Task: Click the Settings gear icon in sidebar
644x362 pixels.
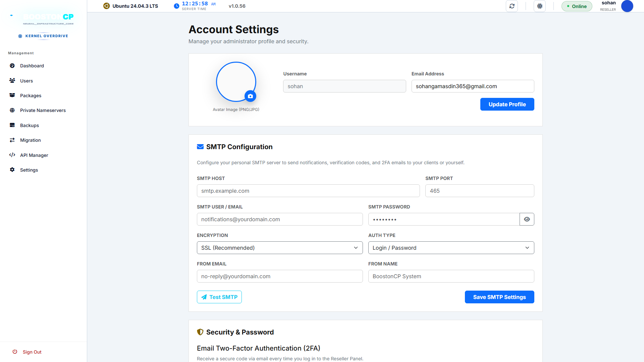Action: pyautogui.click(x=12, y=170)
